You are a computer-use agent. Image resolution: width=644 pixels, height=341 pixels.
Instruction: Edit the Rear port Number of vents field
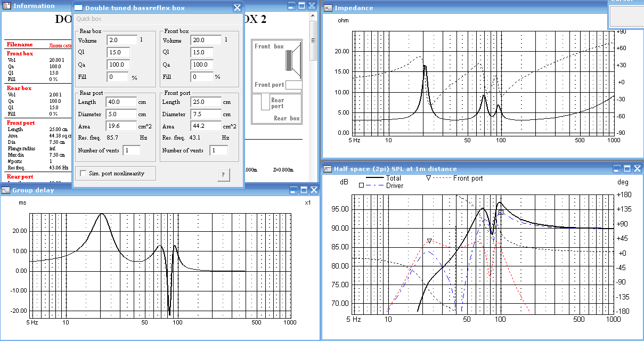pos(132,150)
